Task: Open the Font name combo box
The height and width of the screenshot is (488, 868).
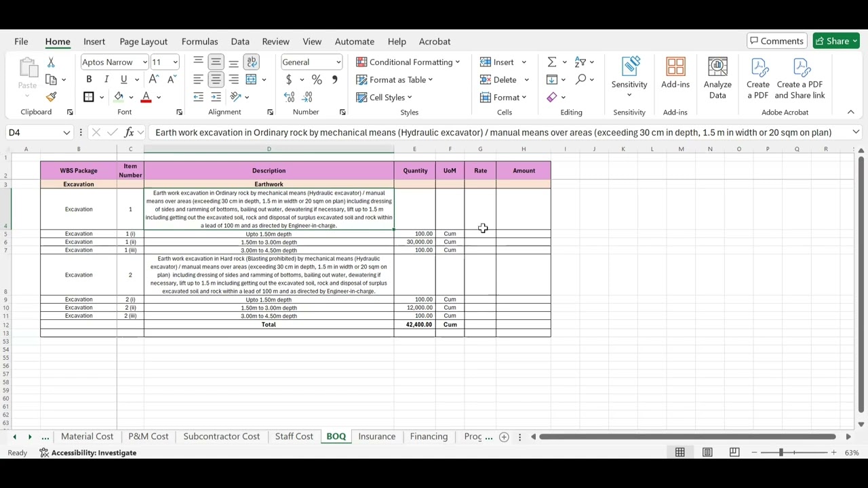Action: tap(114, 62)
